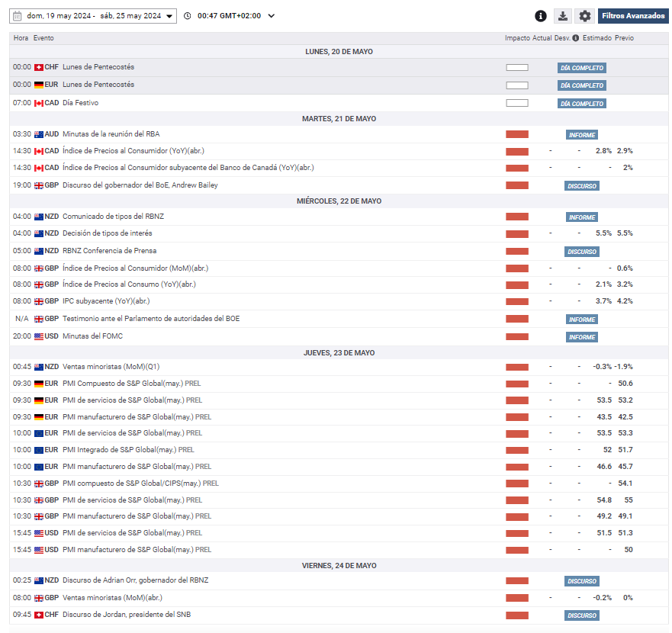Click DISCURSO badge for Andrew Bailey speech
Viewport: 672px width, 633px height.
(x=582, y=186)
